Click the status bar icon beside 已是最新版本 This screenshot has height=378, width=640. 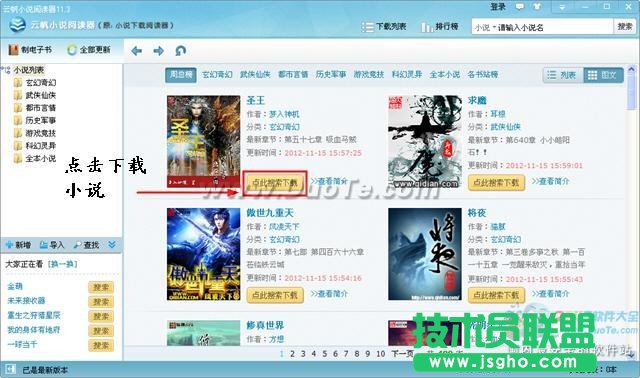tap(10, 370)
